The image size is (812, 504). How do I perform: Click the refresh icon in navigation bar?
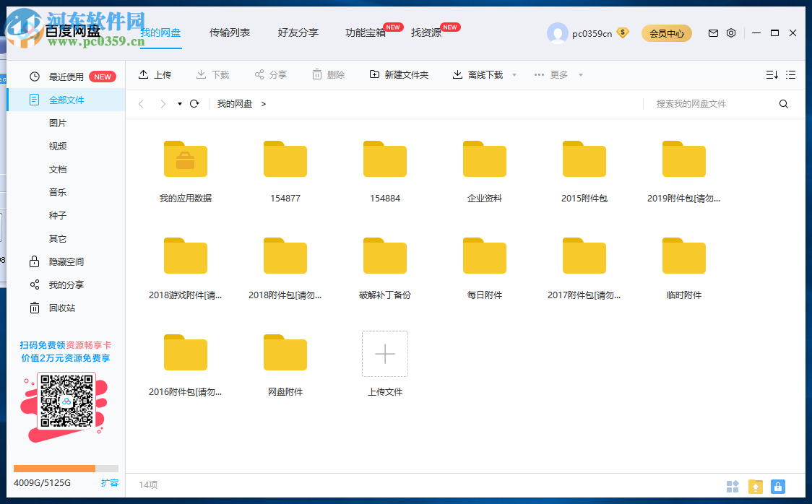point(194,103)
